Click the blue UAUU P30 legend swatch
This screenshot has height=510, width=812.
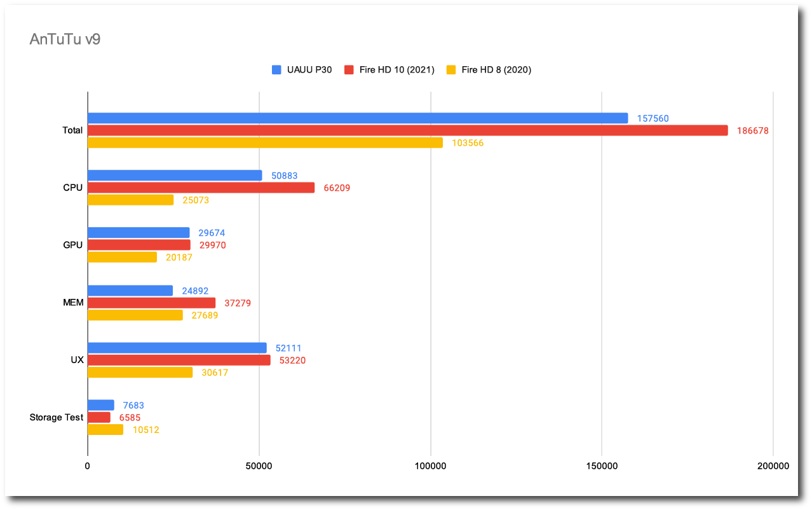(276, 70)
